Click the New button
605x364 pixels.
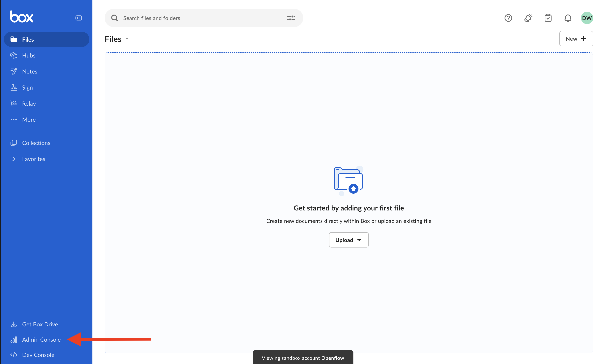[576, 39]
